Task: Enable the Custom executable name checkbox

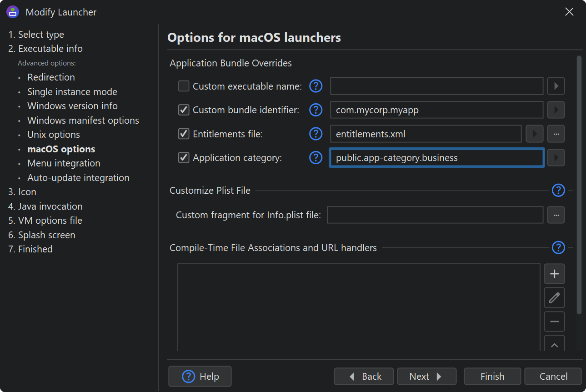Action: click(184, 86)
